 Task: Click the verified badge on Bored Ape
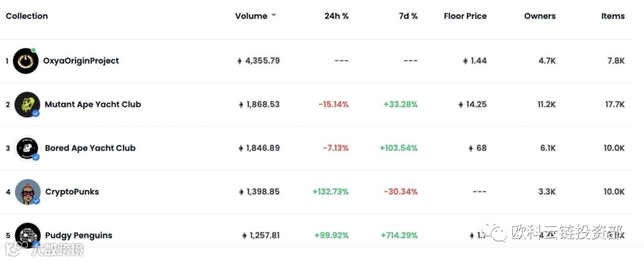pyautogui.click(x=36, y=157)
